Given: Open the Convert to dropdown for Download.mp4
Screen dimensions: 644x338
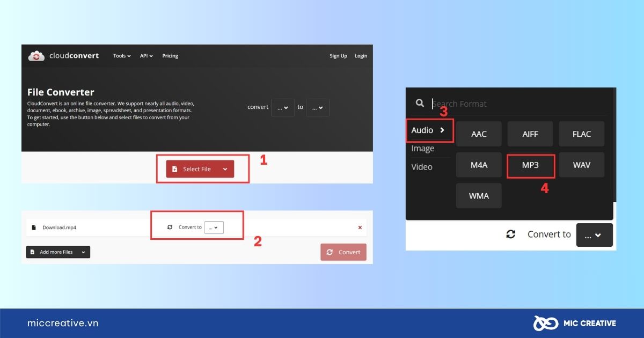Looking at the screenshot, I should coord(214,227).
